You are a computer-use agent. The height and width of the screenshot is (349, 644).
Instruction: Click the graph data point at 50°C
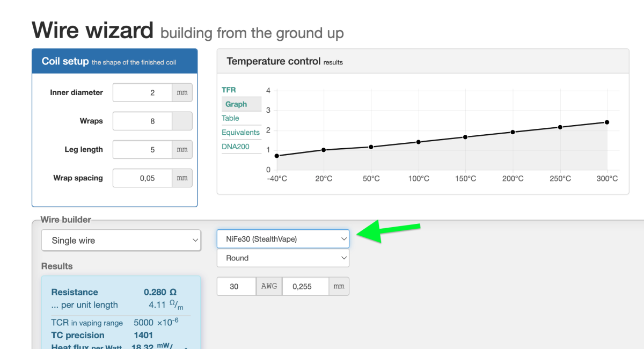[x=371, y=147]
